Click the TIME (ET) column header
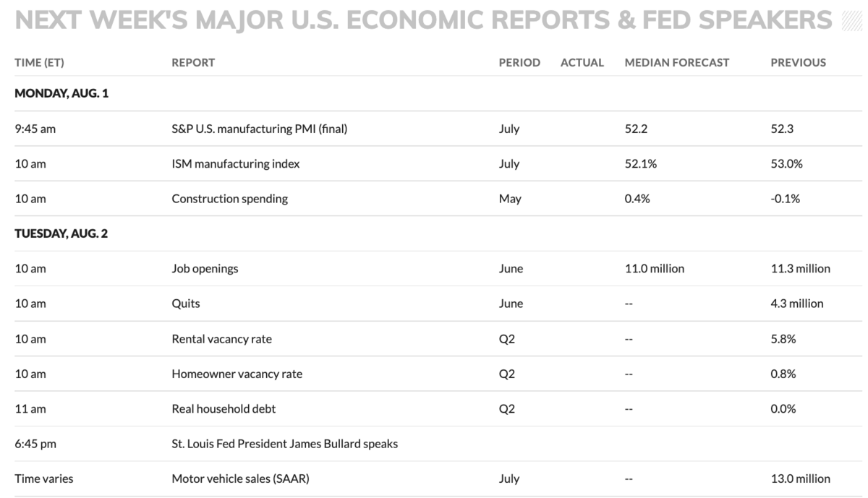Image resolution: width=868 pixels, height=498 pixels. pos(39,63)
